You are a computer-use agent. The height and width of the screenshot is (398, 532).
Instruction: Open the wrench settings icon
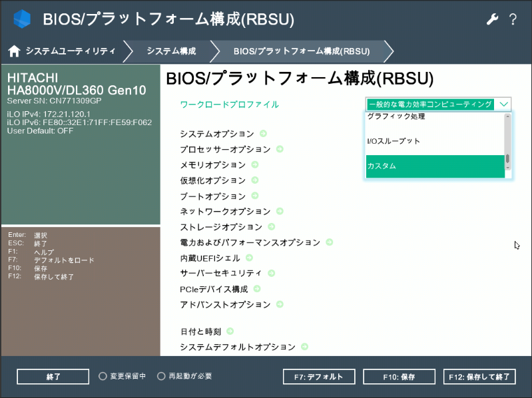point(492,19)
